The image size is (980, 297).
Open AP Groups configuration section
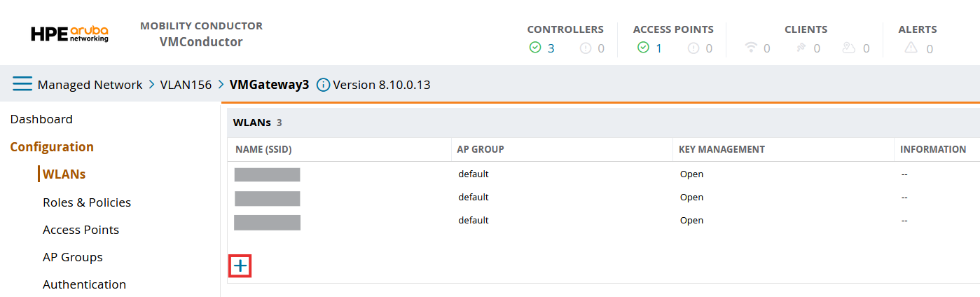tap(73, 257)
